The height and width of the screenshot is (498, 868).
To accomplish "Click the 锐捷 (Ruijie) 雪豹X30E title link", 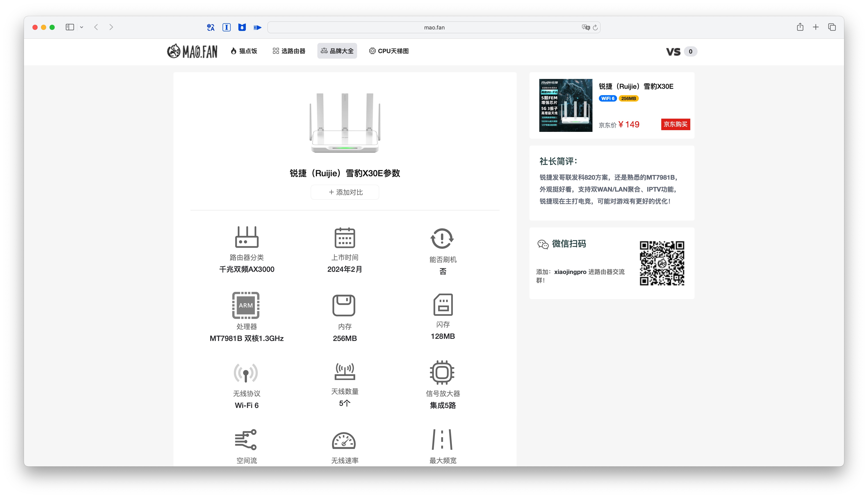I will pos(636,87).
